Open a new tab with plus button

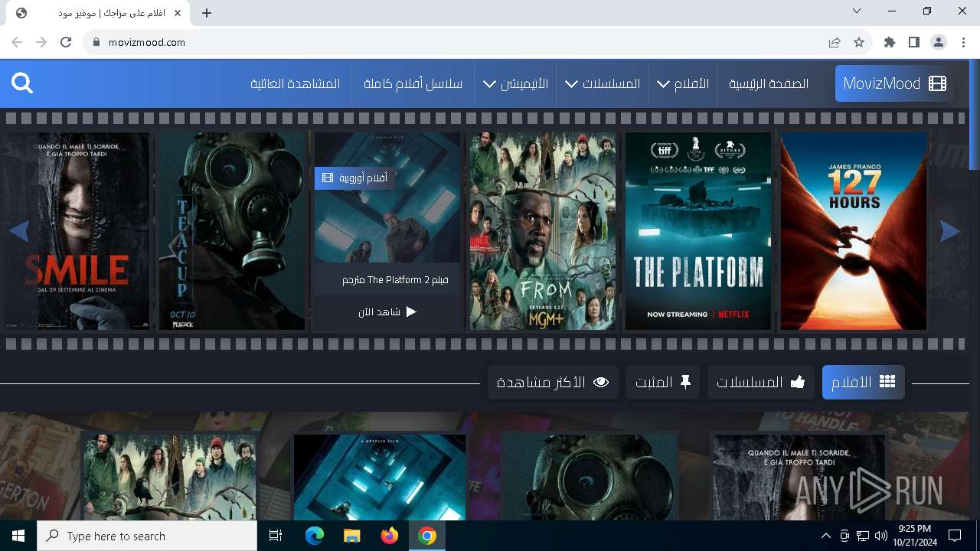click(x=207, y=13)
